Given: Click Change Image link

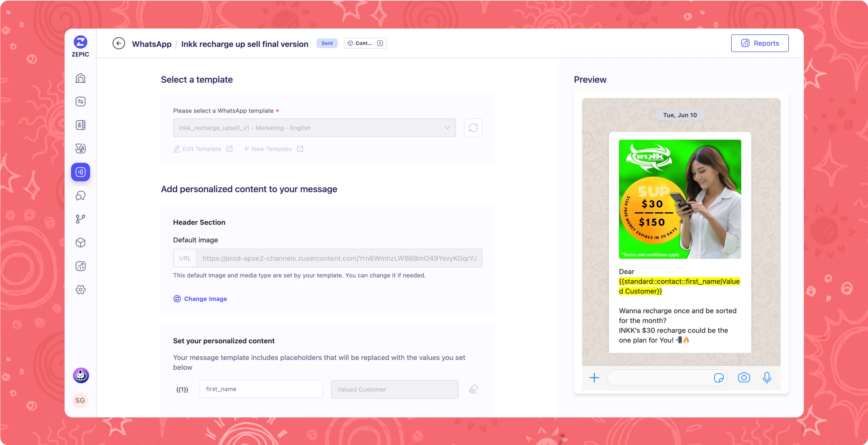Looking at the screenshot, I should coord(200,299).
